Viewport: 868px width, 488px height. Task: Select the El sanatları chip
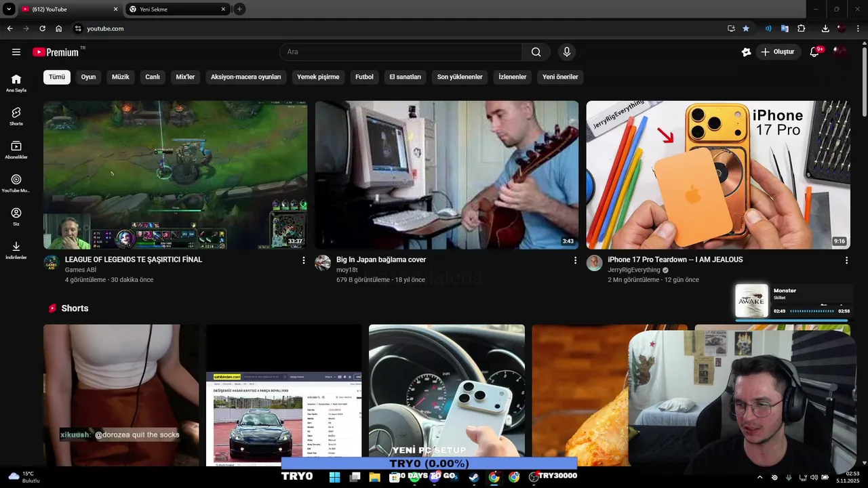[405, 77]
